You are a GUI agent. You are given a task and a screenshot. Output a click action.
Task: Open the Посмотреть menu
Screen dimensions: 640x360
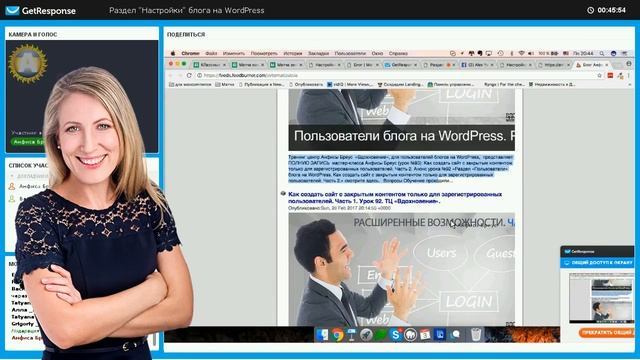click(264, 53)
